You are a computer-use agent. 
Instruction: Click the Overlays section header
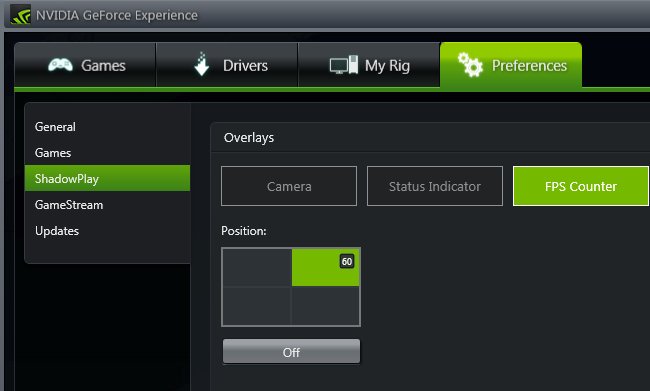(x=249, y=137)
